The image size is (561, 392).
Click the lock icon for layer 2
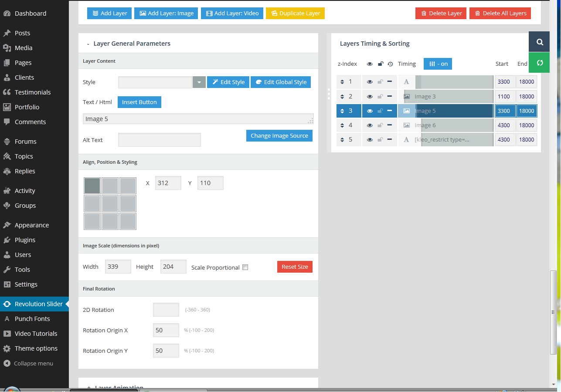click(x=380, y=96)
